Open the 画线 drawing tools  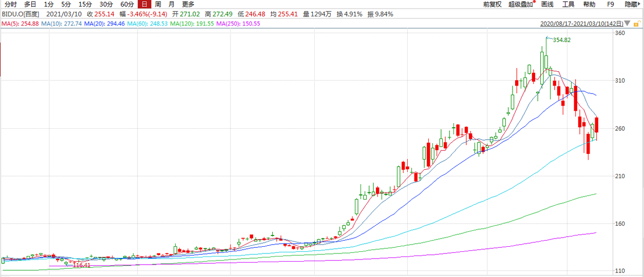[547, 4]
